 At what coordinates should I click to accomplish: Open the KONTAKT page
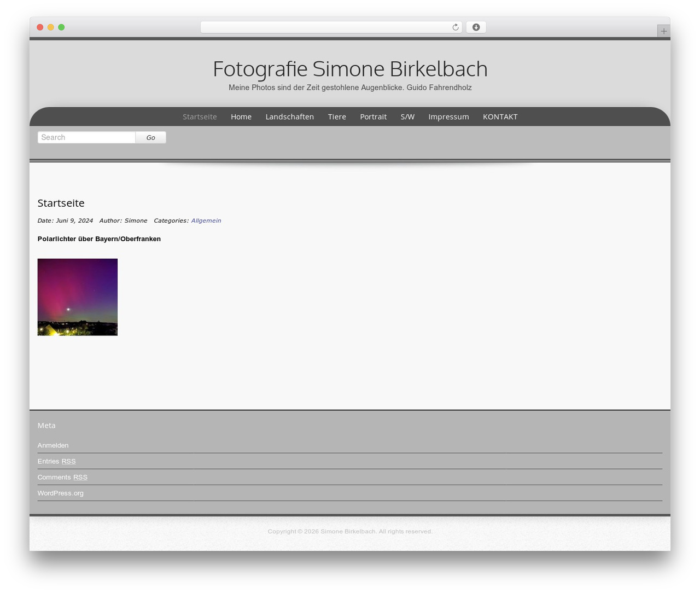(500, 117)
